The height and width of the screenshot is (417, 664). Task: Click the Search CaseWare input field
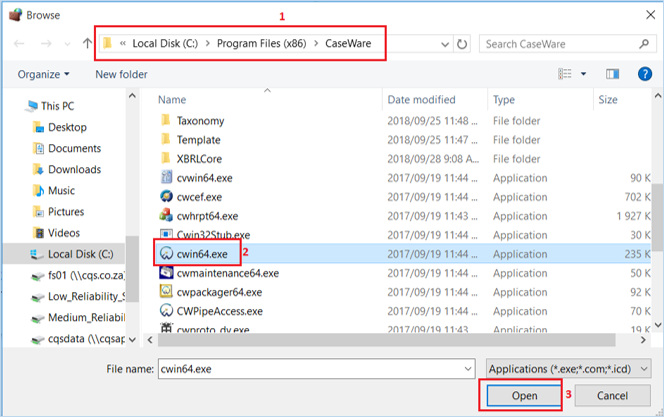(x=565, y=44)
